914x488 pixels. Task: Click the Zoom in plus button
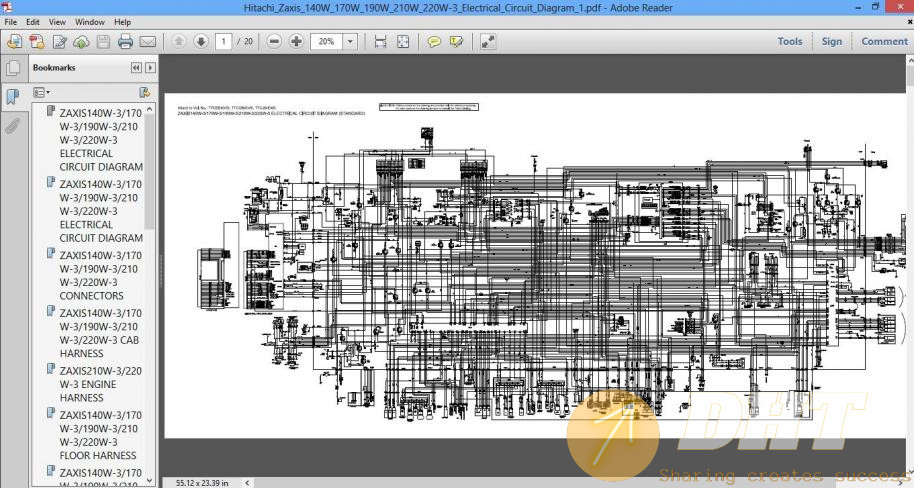point(296,41)
